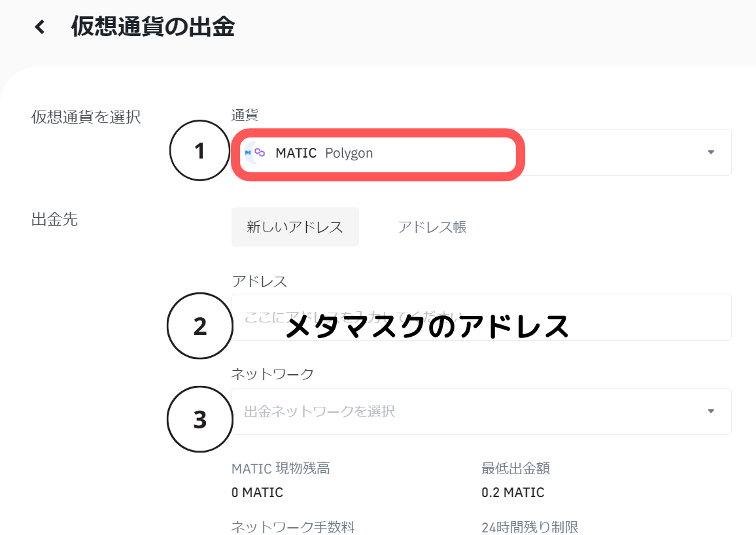Select the MATIC Polygon currency text
The height and width of the screenshot is (535, 756).
coord(324,153)
